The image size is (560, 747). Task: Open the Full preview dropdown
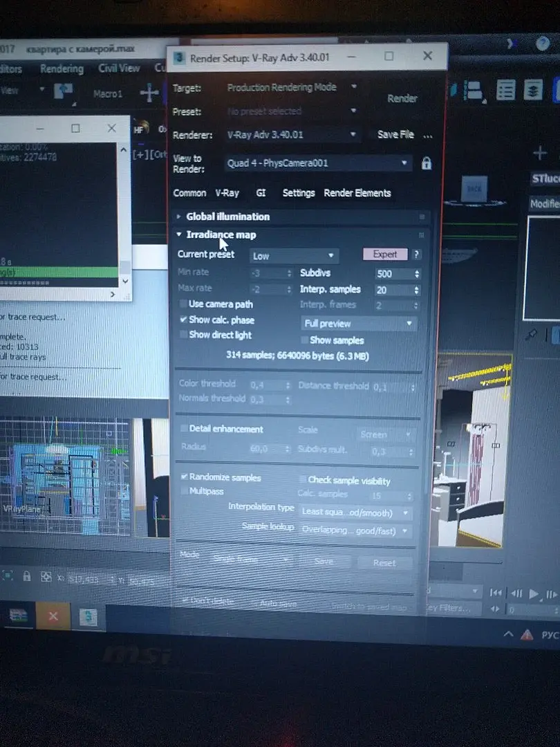pyautogui.click(x=359, y=324)
